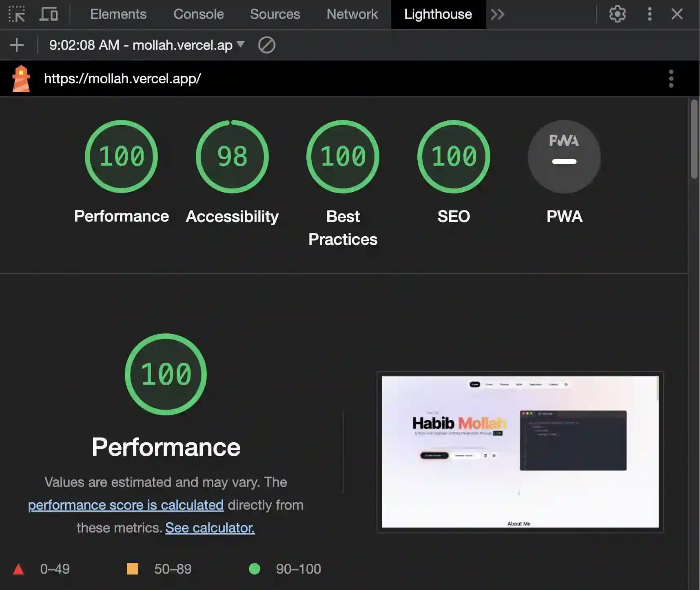Click the red triangle 0–49 legend icon

(x=18, y=569)
